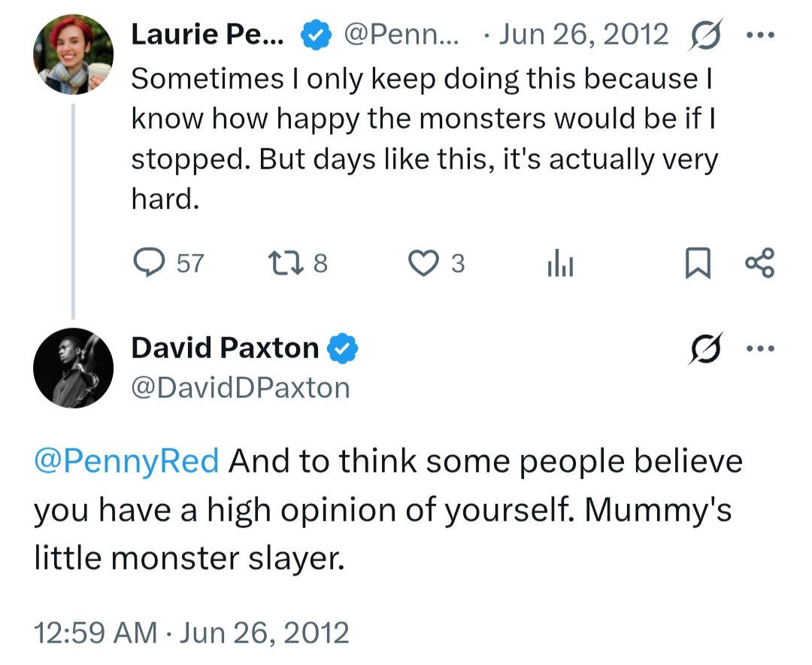Retweet Laurie's post showing 8 reposts
Screen dimensions: 812x665
point(282,263)
